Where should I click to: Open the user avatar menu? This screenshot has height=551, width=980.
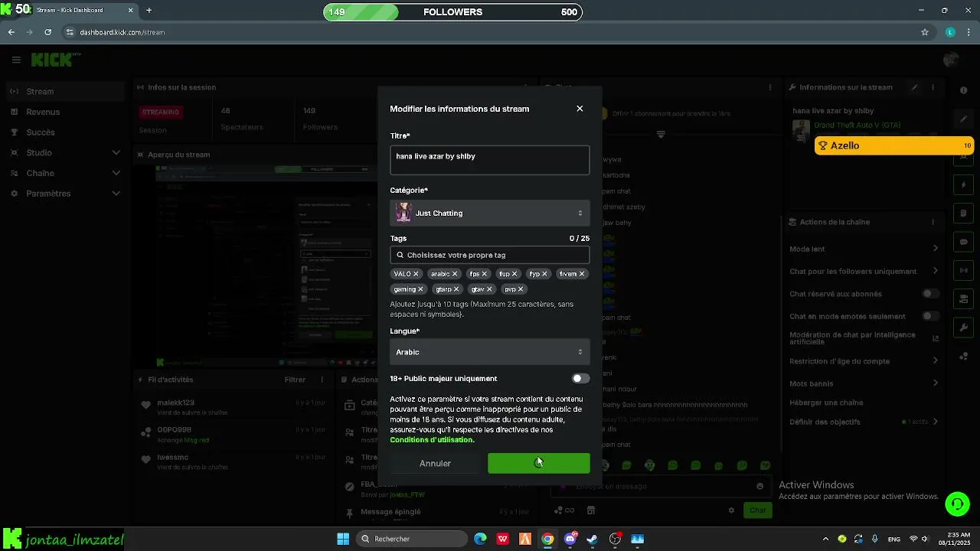pos(951,60)
